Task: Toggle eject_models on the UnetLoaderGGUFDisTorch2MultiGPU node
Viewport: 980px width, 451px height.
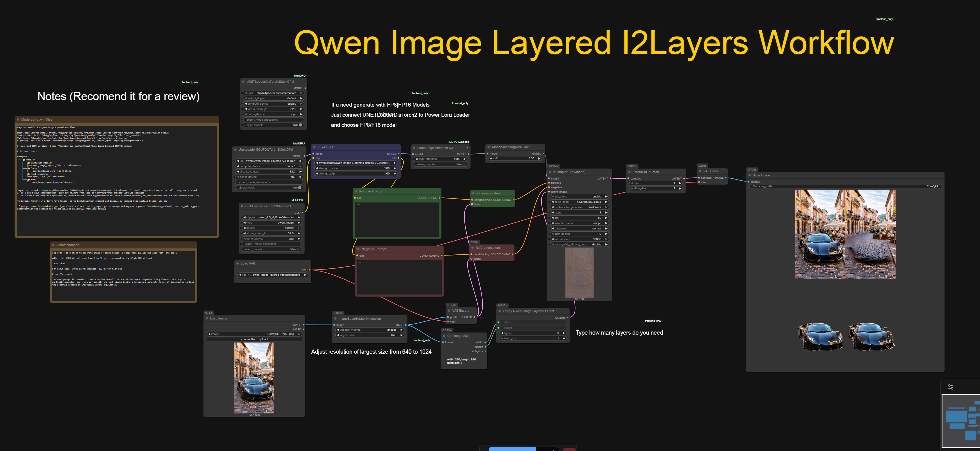Action: coord(300,188)
